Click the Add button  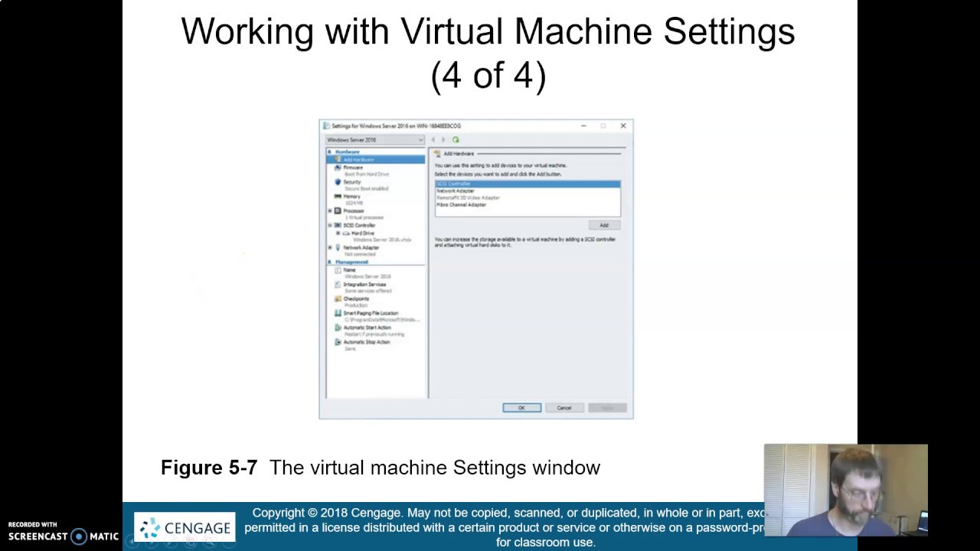point(604,225)
